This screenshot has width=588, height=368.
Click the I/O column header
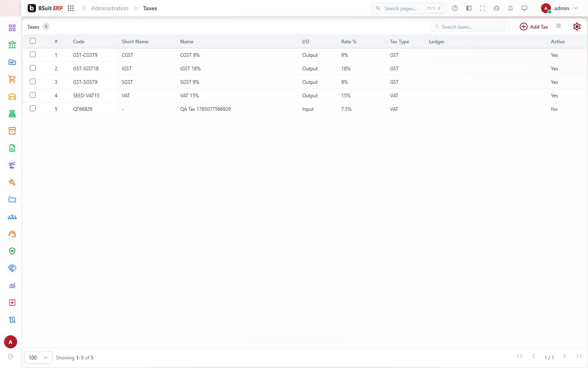(306, 42)
